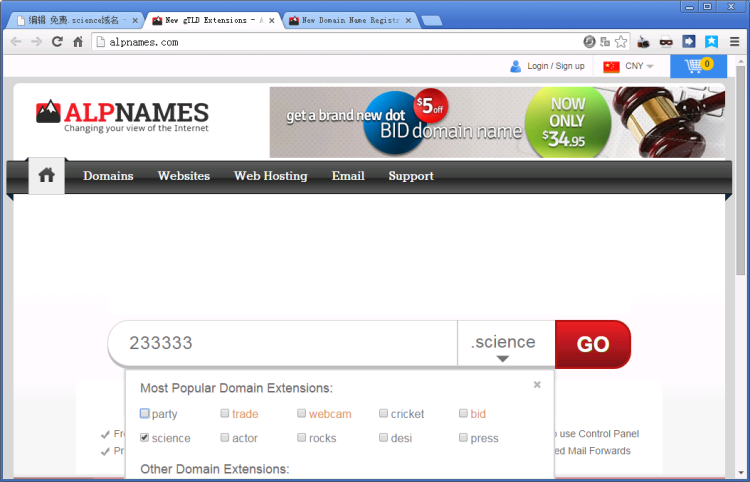750x482 pixels.
Task: Click the scrollbar down arrow
Action: [740, 473]
